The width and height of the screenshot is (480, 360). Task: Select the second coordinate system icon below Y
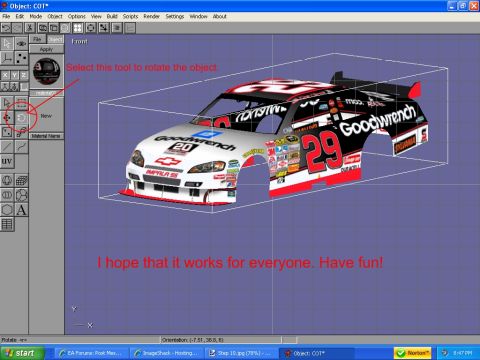tap(14, 87)
